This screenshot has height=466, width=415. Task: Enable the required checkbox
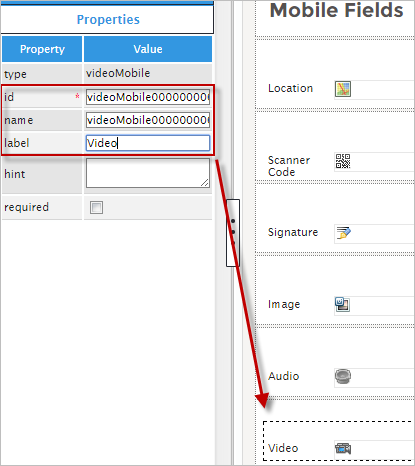(x=96, y=207)
